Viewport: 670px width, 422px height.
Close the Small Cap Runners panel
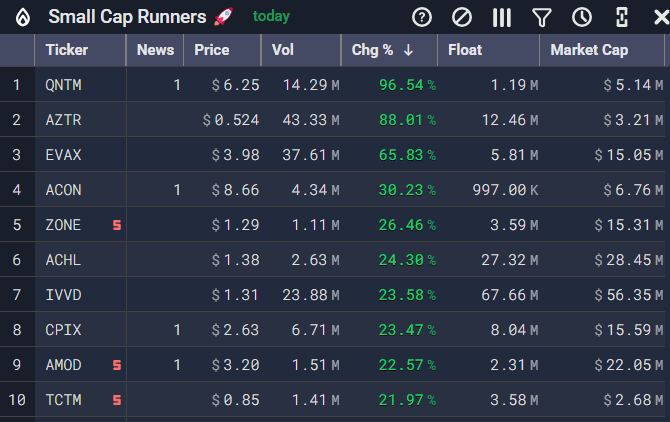661,18
